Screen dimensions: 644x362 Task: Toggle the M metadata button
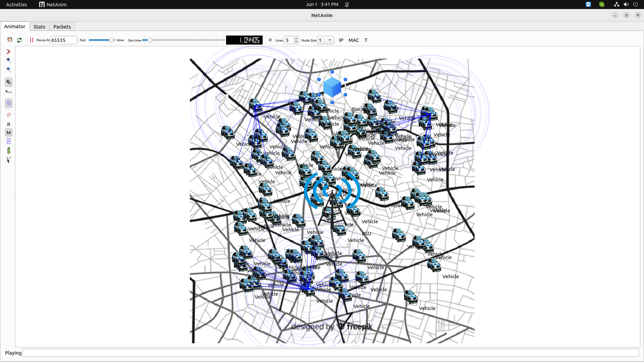[x=9, y=133]
